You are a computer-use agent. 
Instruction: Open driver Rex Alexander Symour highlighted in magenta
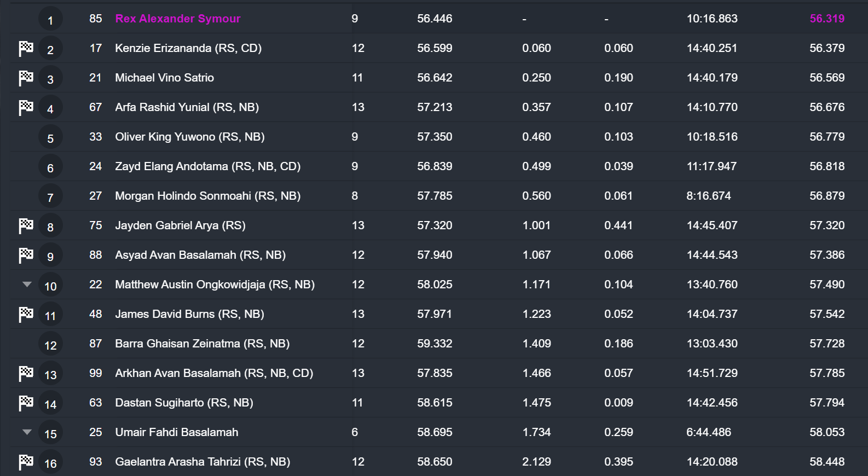point(178,19)
